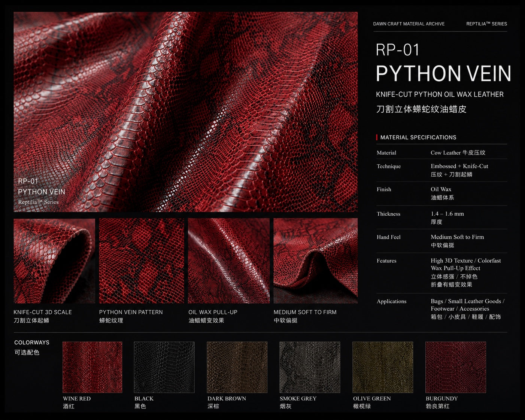Click the 'OIL WAX PULL-UP' caption
Viewport: 525px width, 420px height.
pyautogui.click(x=213, y=312)
